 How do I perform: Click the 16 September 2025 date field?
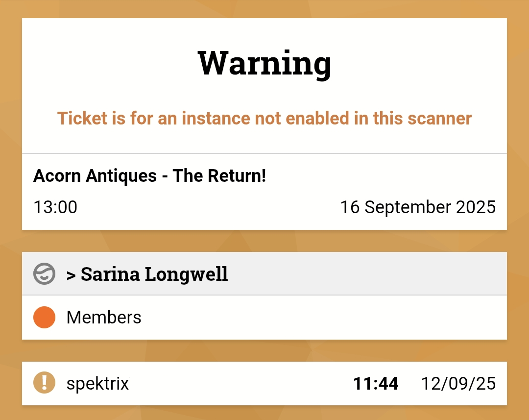click(418, 207)
